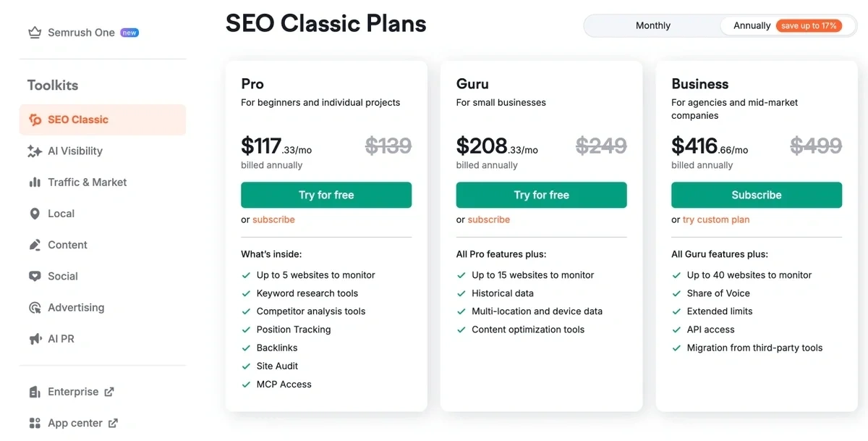The height and width of the screenshot is (441, 868).
Task: Click the Advertising target icon
Action: coord(35,308)
